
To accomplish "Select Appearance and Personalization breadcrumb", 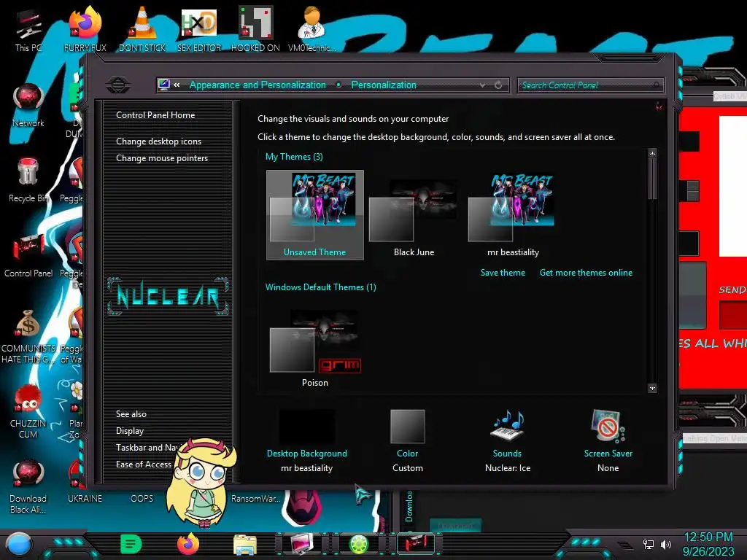I will [x=258, y=85].
